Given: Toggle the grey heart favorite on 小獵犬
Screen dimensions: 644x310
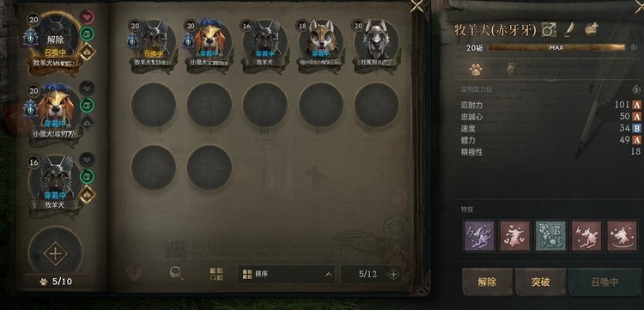Looking at the screenshot, I should (87, 88).
